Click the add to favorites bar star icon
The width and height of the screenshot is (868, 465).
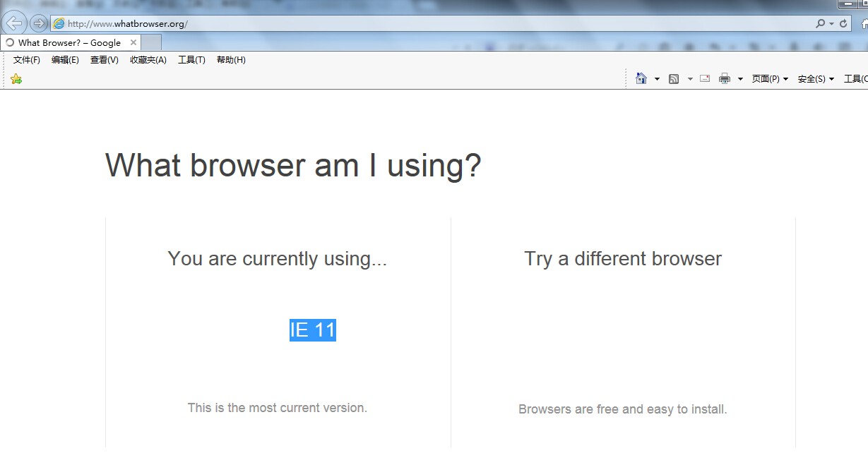(x=16, y=79)
